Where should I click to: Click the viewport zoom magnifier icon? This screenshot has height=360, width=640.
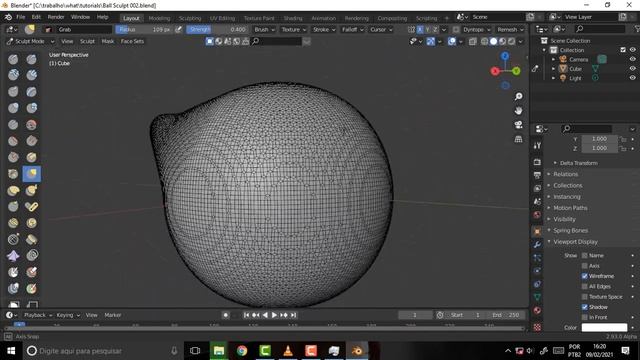[x=518, y=96]
